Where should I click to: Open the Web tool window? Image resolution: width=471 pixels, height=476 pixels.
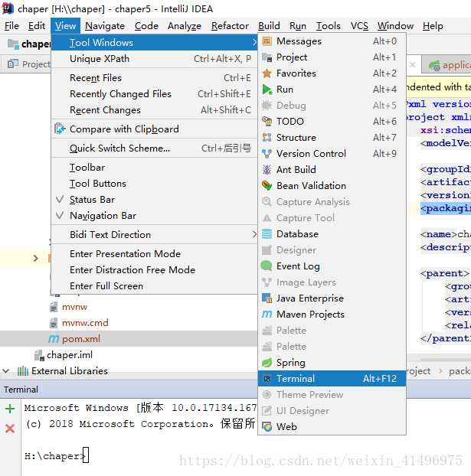[332, 427]
